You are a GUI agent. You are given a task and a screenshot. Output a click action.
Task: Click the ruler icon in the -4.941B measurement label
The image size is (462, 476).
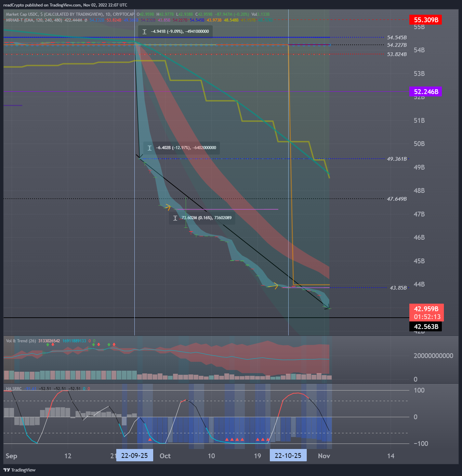(144, 31)
